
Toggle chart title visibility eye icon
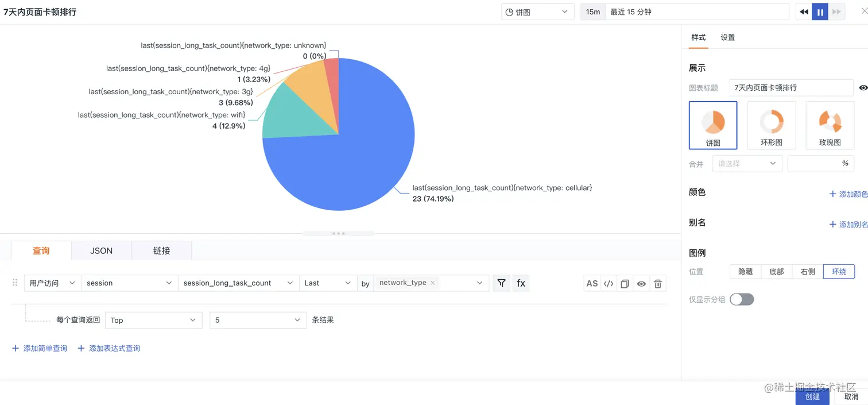point(863,88)
